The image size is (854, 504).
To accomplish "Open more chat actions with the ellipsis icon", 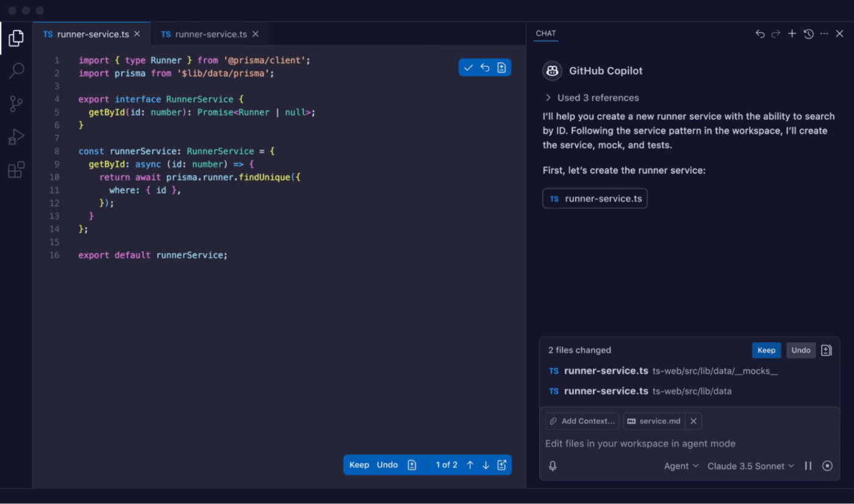I will coord(824,34).
